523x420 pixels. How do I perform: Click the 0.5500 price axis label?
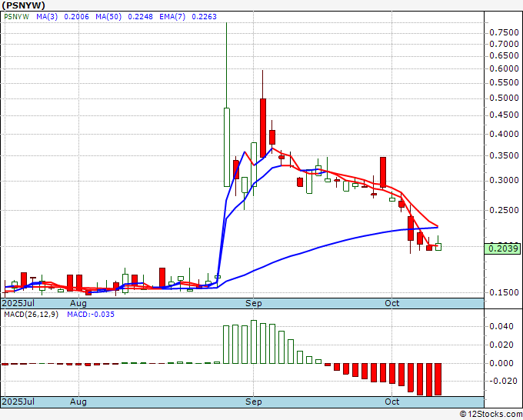pyautogui.click(x=504, y=82)
